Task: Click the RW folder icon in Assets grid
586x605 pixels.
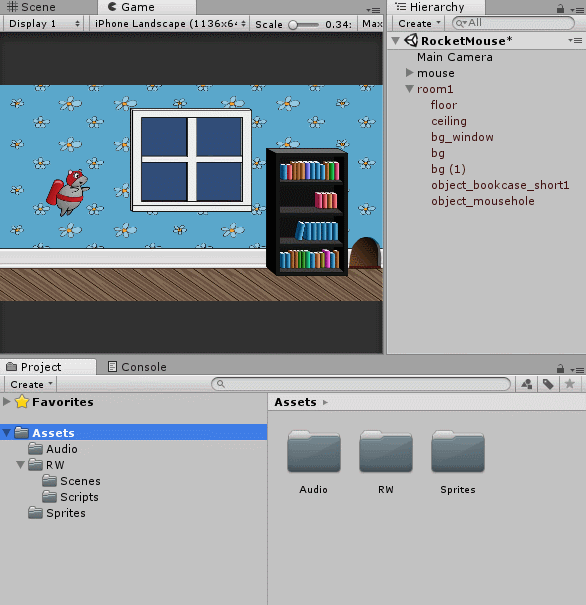Action: coord(386,451)
